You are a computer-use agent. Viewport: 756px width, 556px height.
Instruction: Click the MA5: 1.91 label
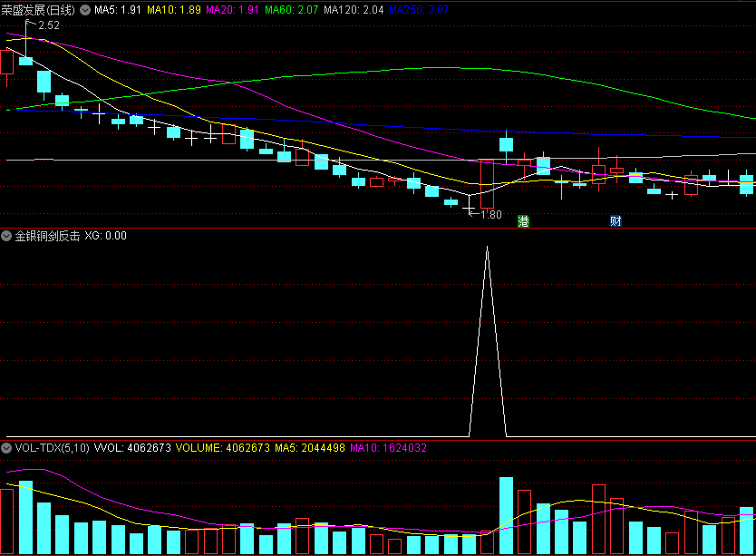click(x=118, y=10)
